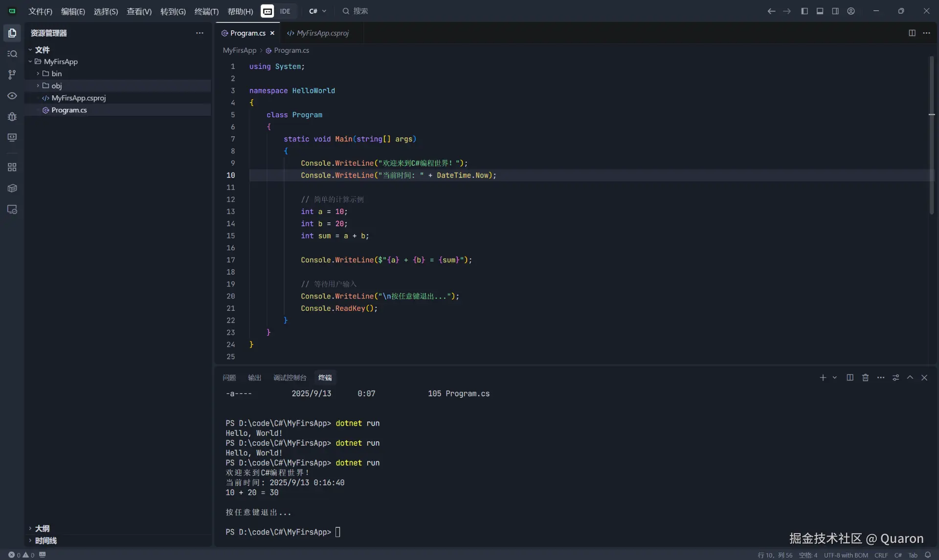Image resolution: width=939 pixels, height=560 pixels.
Task: Open the Debug view with the bug icon
Action: pos(12,116)
